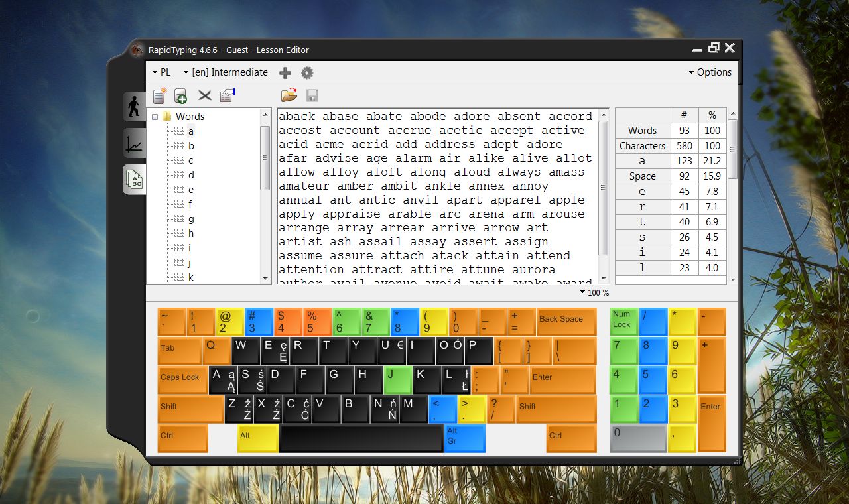Screen dimensions: 849x504
Task: Select lesson 'g' in Words tree
Action: pos(191,219)
